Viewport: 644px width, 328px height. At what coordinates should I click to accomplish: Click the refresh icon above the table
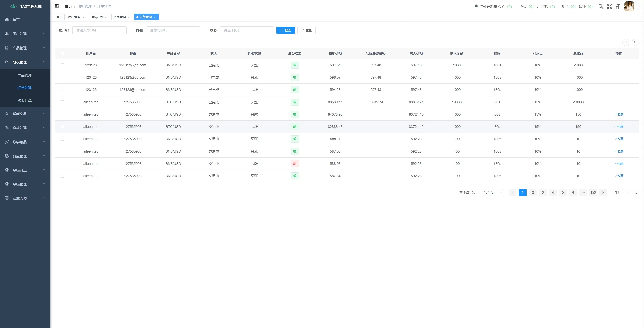635,42
